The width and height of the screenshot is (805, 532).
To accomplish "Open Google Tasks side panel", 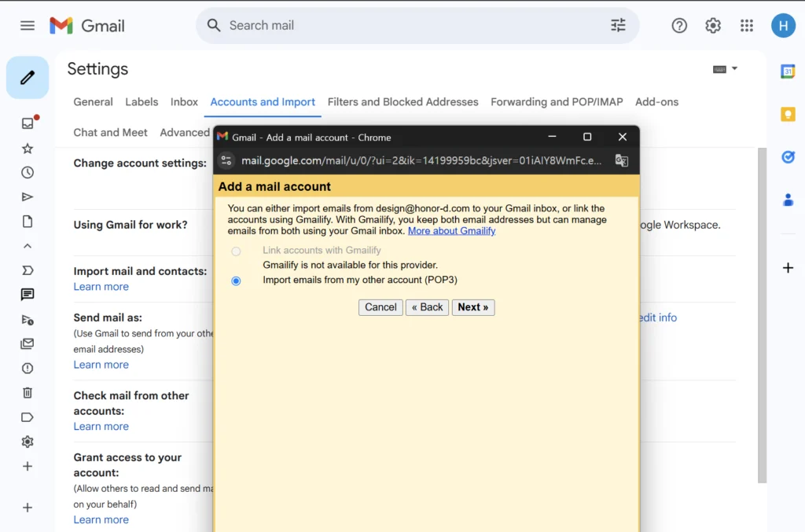I will [x=788, y=157].
